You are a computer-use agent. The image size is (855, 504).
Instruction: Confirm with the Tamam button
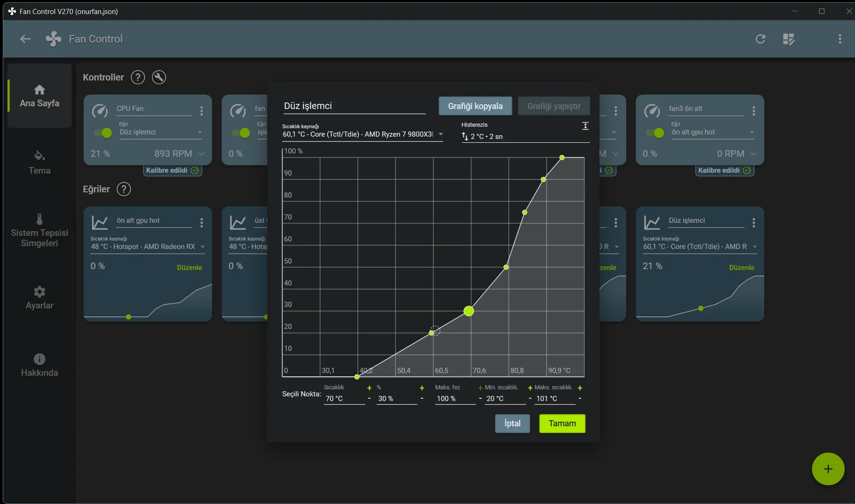(562, 424)
